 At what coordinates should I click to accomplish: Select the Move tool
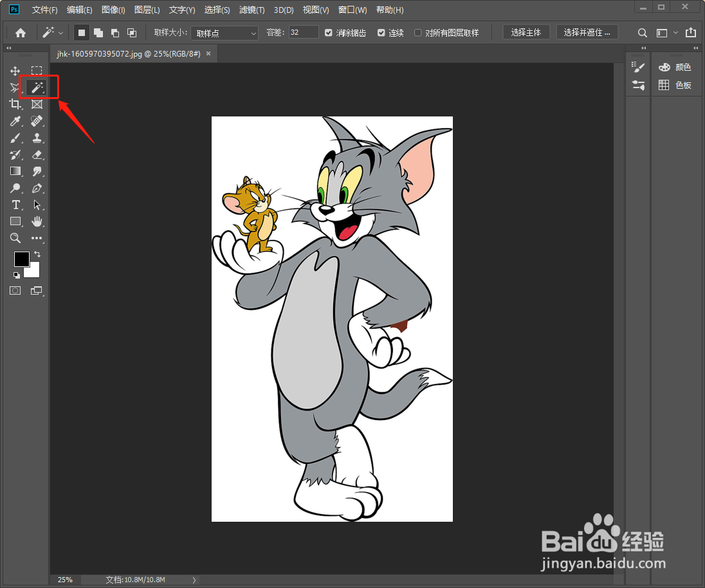(x=15, y=71)
